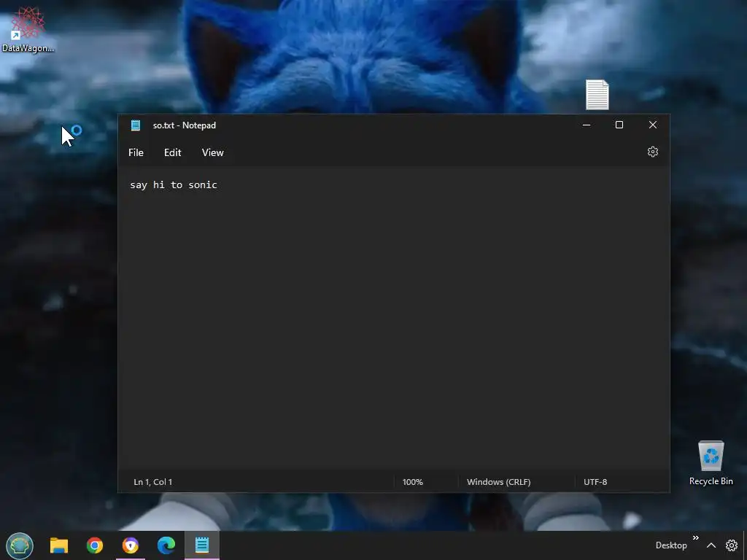The width and height of the screenshot is (747, 560).
Task: Close the so.txt Notepad window
Action: tap(653, 125)
